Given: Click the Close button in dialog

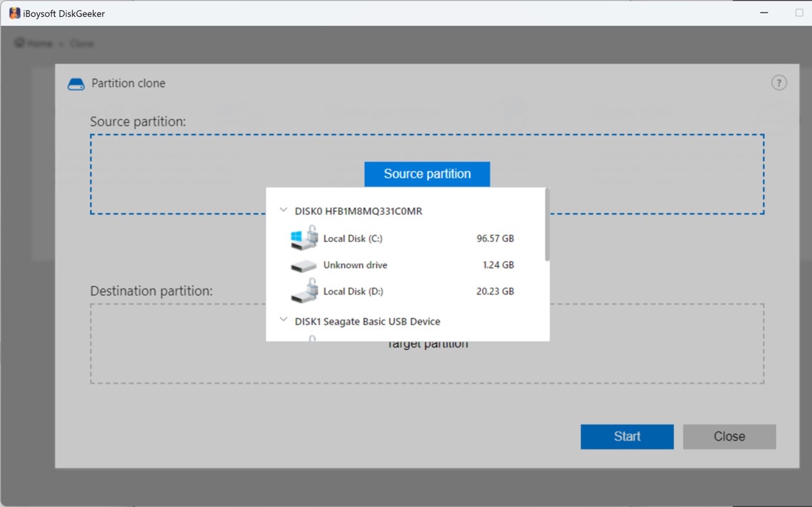Looking at the screenshot, I should [x=729, y=436].
